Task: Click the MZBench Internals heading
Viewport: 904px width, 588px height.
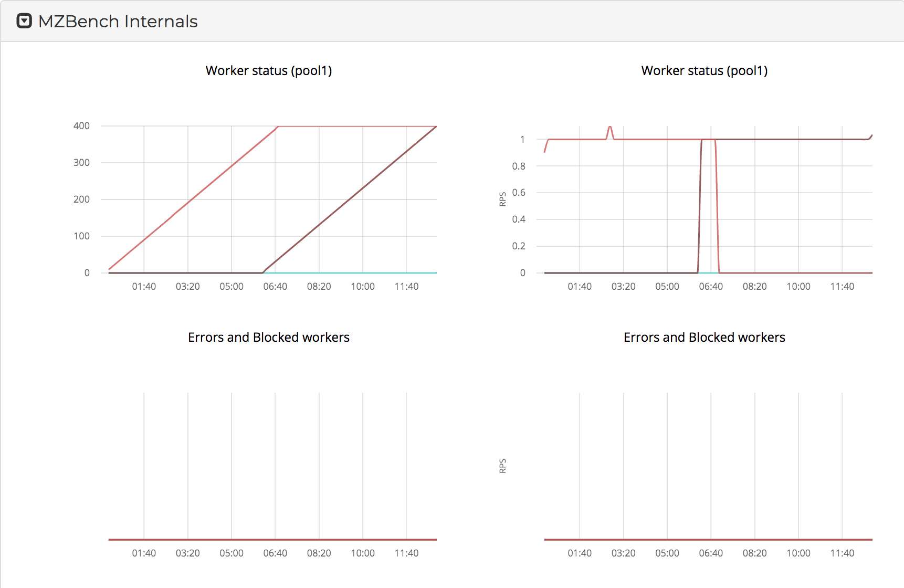Action: click(118, 22)
